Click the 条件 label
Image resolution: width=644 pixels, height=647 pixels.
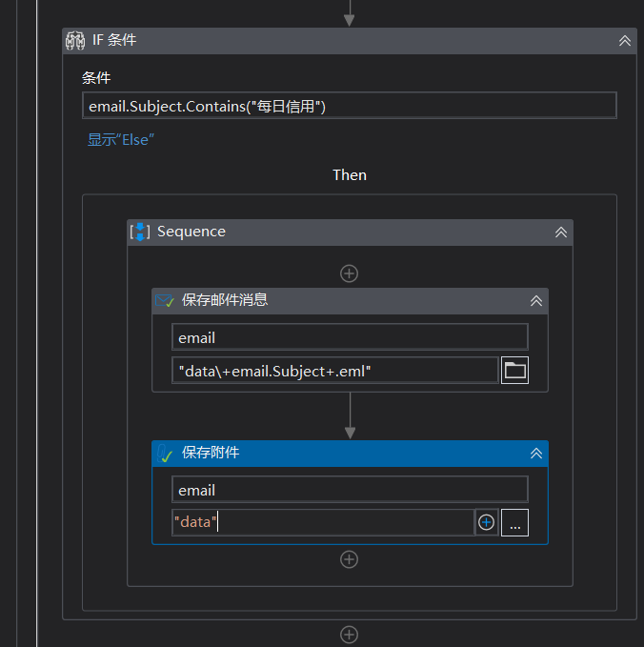coord(96,77)
